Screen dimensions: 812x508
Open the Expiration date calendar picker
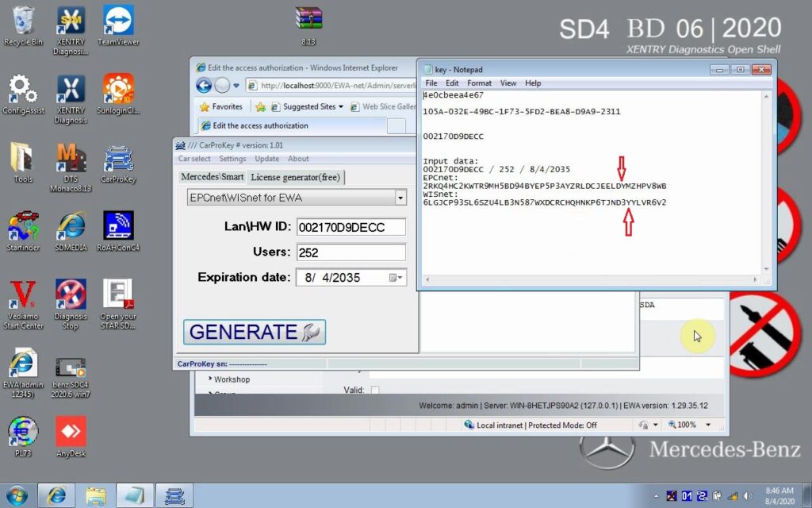coord(393,278)
